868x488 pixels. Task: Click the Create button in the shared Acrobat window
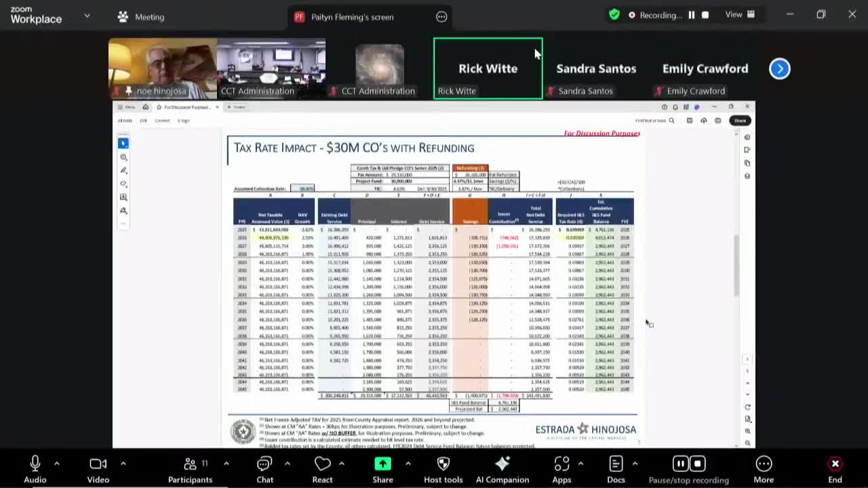click(237, 107)
